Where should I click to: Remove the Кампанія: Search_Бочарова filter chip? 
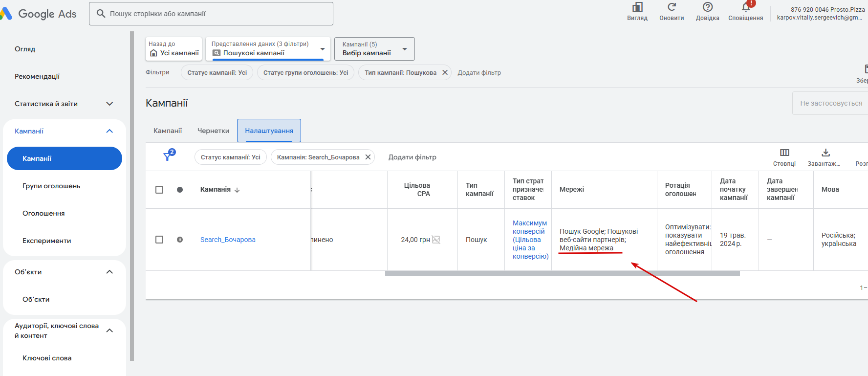pyautogui.click(x=368, y=157)
